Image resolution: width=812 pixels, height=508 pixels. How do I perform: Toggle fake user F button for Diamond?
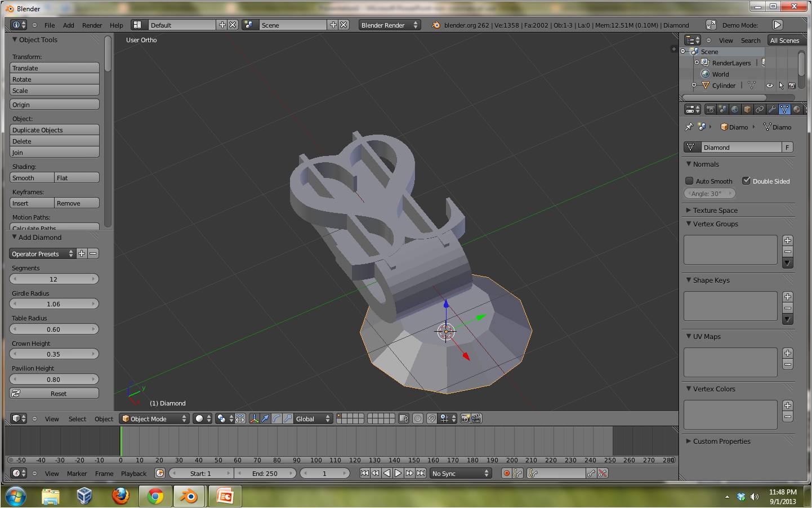tap(787, 147)
